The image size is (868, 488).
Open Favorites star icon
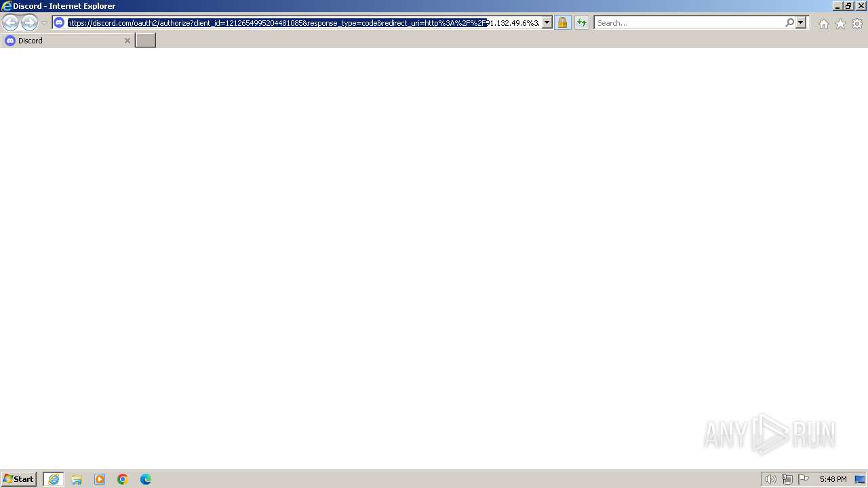click(x=840, y=24)
